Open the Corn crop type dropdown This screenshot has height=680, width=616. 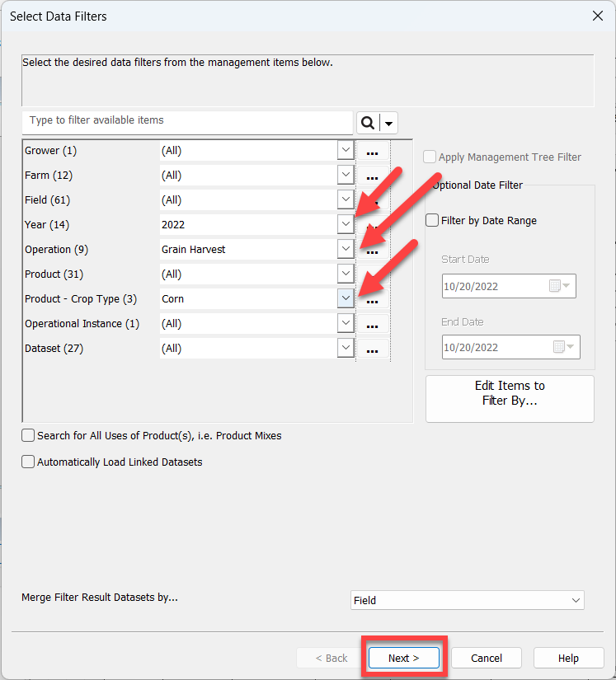(346, 298)
